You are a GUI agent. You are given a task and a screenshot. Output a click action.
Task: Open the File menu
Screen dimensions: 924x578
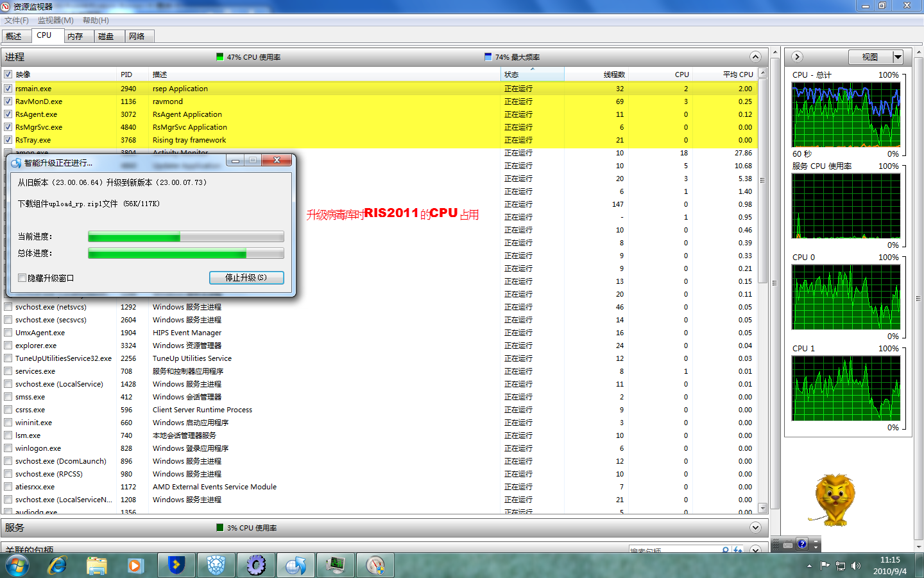[x=17, y=21]
